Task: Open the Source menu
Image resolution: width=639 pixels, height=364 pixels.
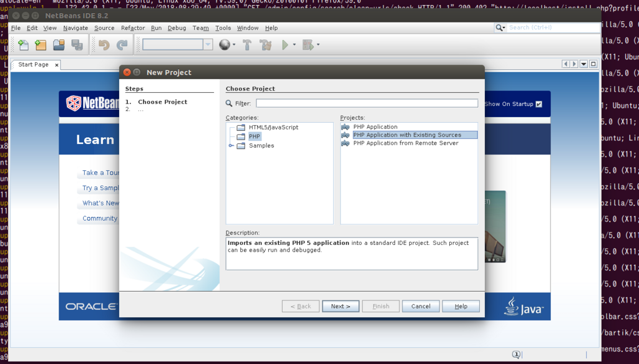Action: pyautogui.click(x=104, y=28)
